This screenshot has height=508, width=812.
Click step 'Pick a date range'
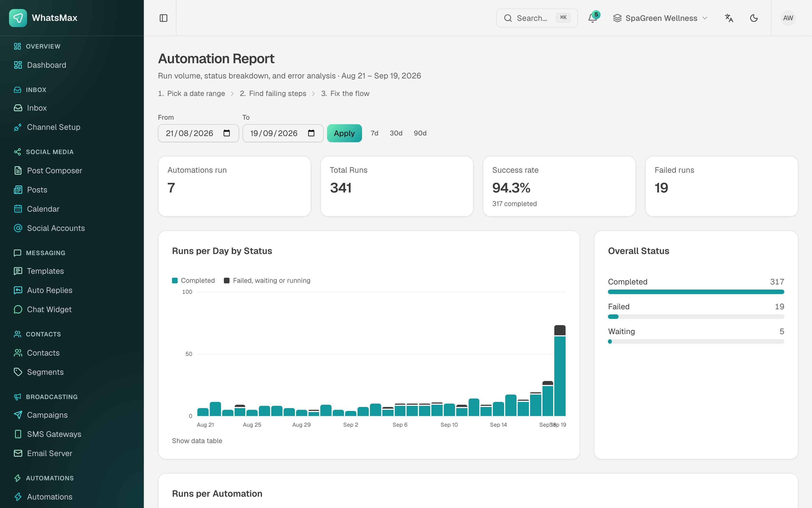pyautogui.click(x=196, y=93)
